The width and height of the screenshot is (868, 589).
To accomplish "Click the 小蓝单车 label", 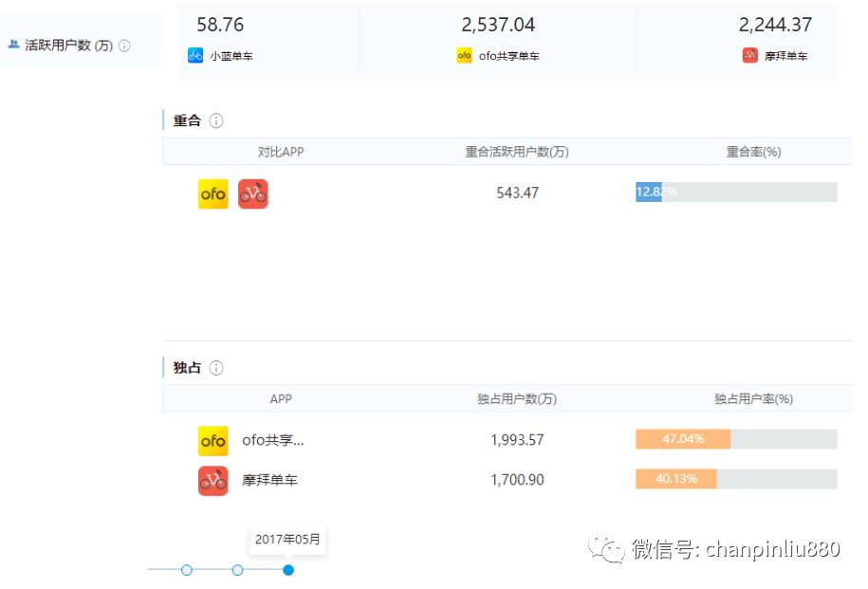I will point(231,56).
